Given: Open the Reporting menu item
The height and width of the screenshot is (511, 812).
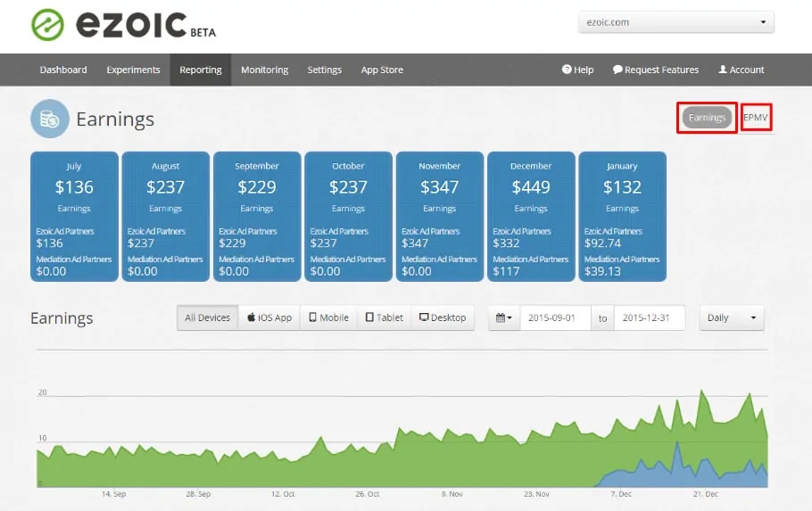Looking at the screenshot, I should [x=201, y=70].
